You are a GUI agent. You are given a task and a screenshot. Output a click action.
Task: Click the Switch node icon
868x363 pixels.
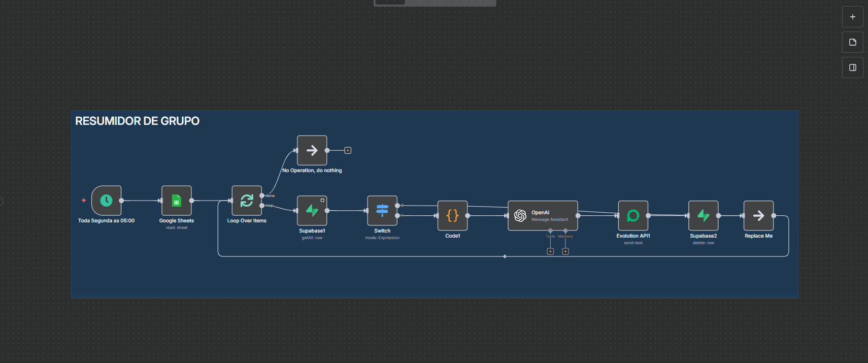click(382, 210)
